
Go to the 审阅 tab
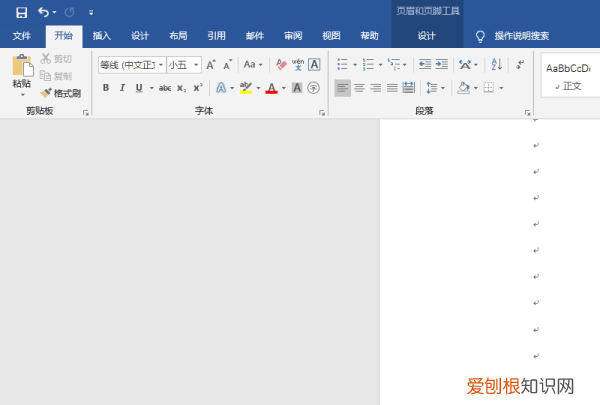point(293,36)
